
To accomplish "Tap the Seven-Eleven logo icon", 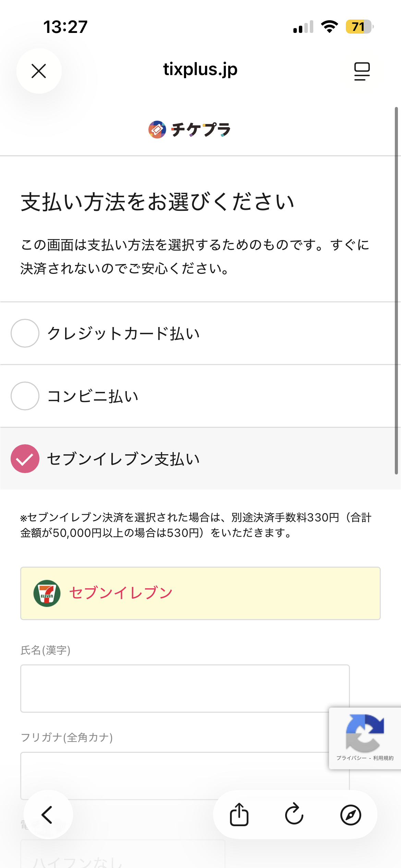I will (47, 593).
